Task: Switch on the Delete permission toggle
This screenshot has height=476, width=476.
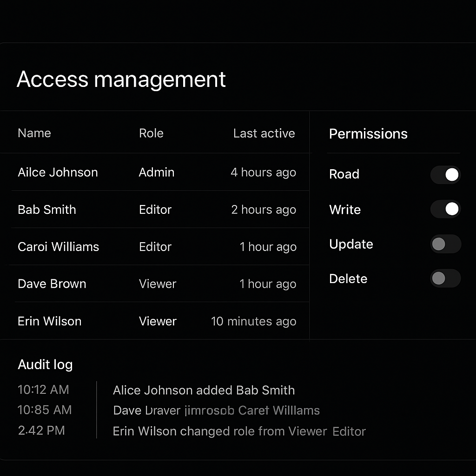Action: point(445,278)
